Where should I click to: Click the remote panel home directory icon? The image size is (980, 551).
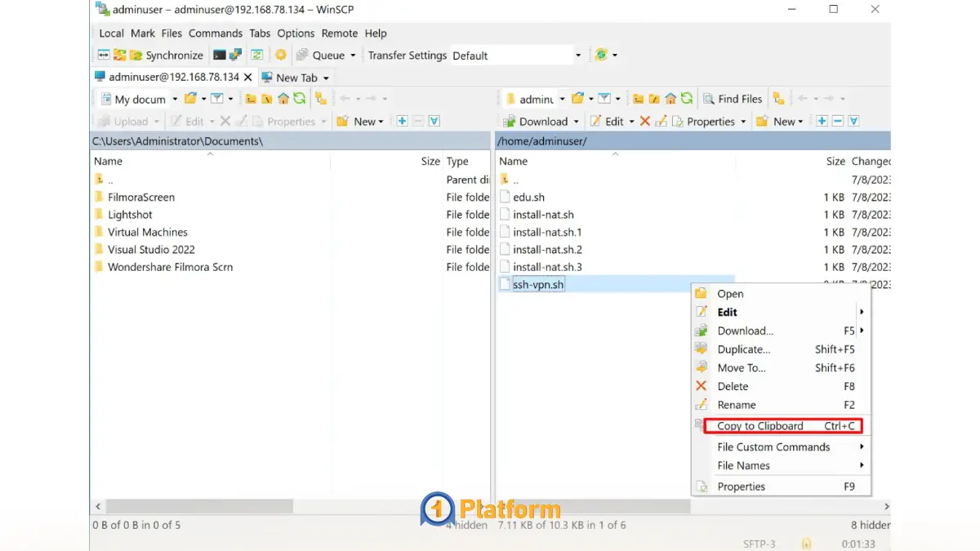(x=670, y=99)
